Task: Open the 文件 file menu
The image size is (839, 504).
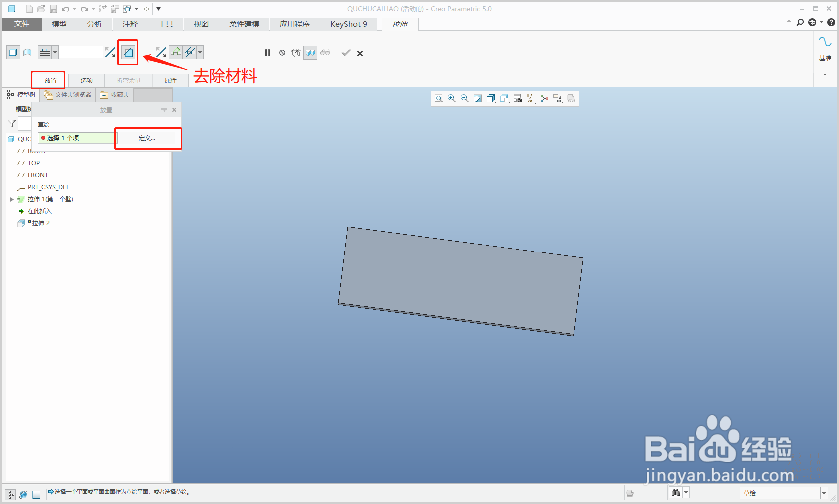Action: (x=22, y=24)
